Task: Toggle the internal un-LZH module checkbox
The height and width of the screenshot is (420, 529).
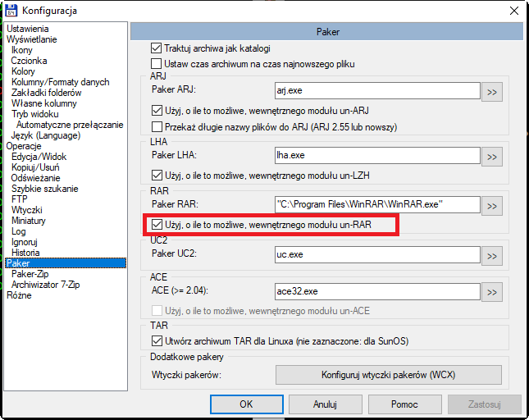Action: 157,176
